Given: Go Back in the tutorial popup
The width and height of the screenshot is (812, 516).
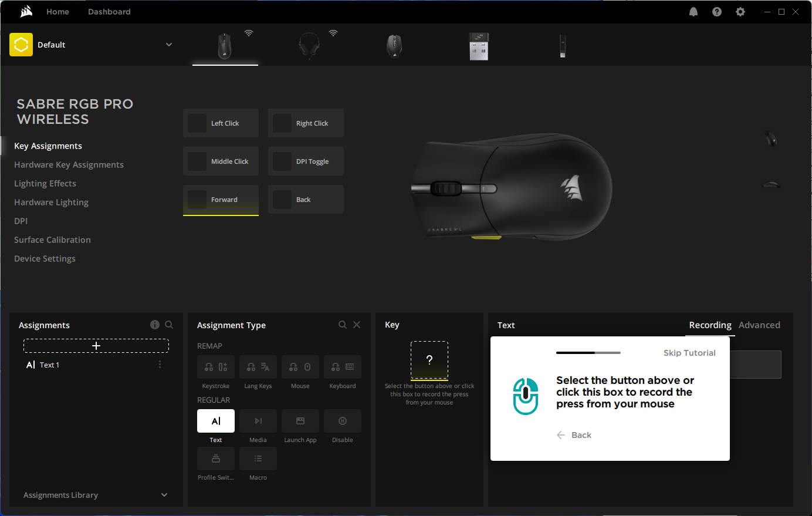Looking at the screenshot, I should click(574, 435).
